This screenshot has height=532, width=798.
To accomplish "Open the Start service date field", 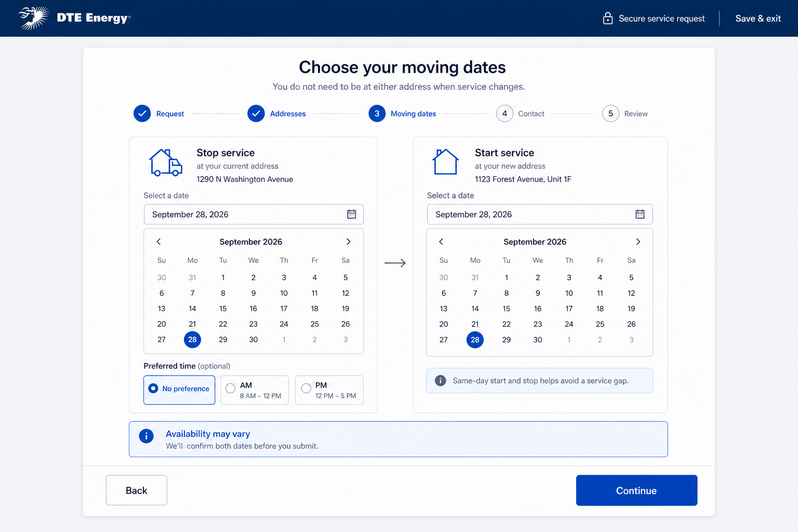I will [x=540, y=214].
